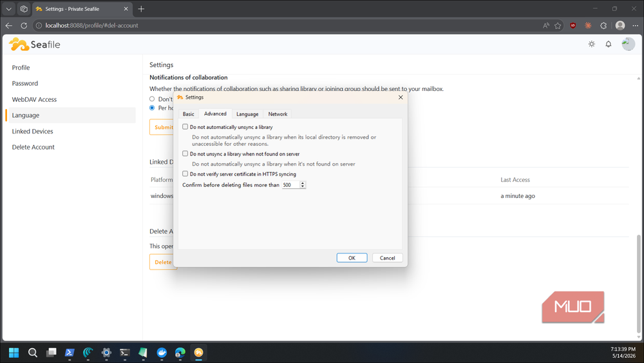Switch to the Language tab in Settings dialog

click(247, 114)
